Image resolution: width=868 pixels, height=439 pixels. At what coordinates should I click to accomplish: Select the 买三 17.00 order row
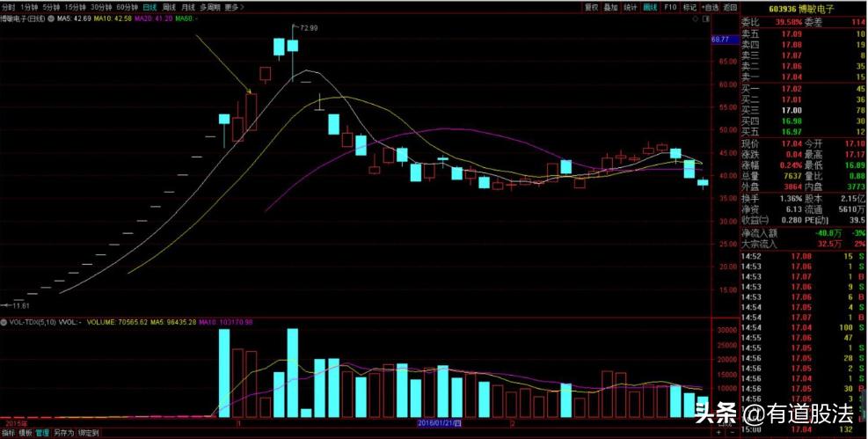803,110
